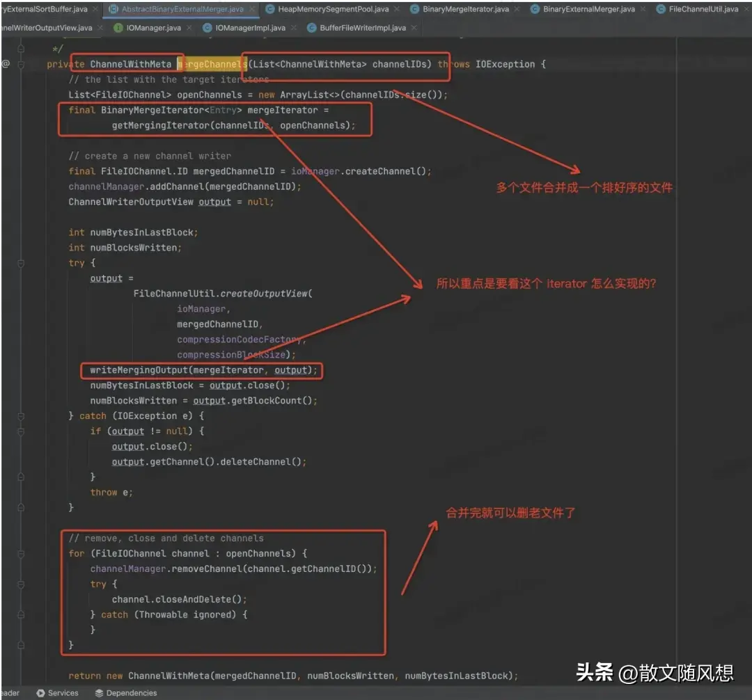
Task: Collapse the 'catch (IOException e)' fold marker
Action: coord(21,416)
